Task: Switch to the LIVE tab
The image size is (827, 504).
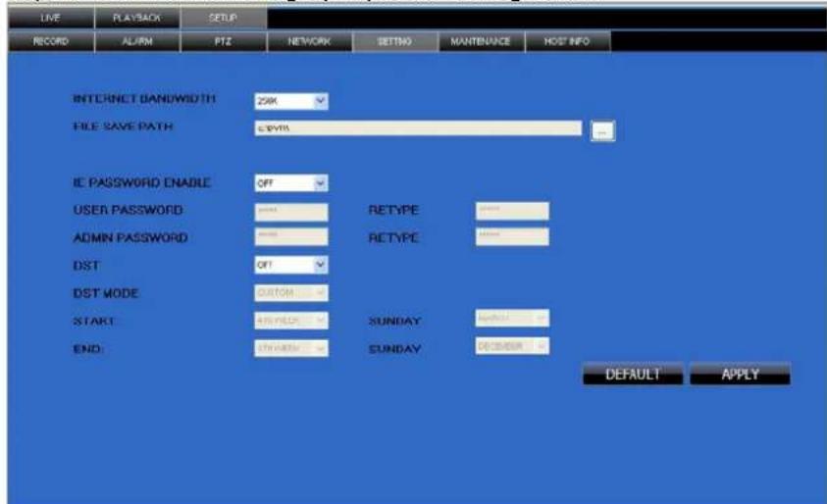Action: click(51, 18)
